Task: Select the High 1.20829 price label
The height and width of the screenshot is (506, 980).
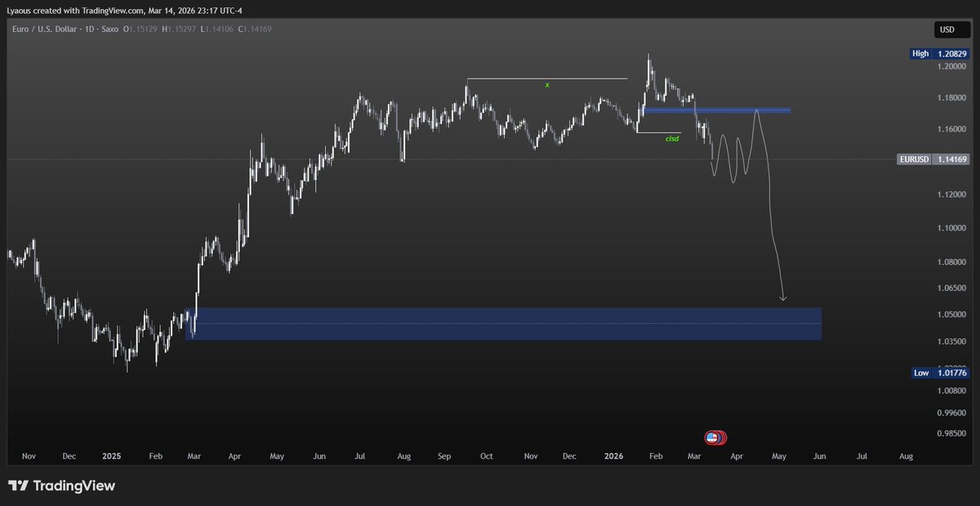Action: (940, 53)
